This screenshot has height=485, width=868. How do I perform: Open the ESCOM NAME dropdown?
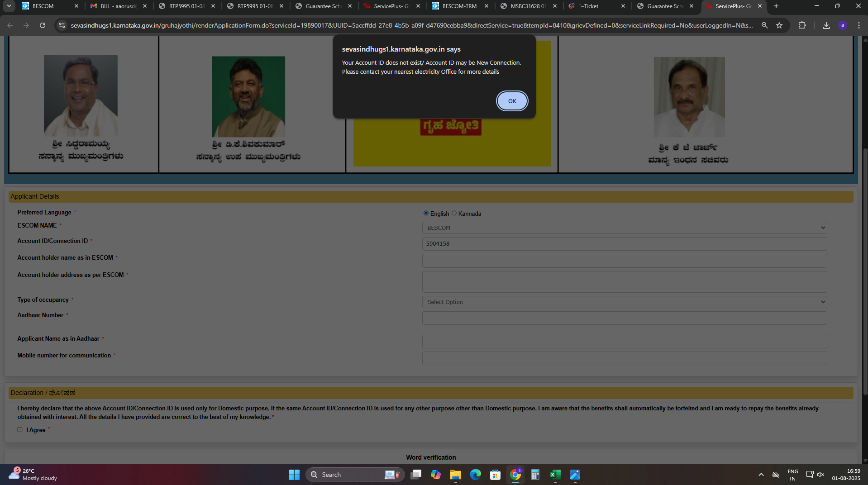tap(625, 228)
